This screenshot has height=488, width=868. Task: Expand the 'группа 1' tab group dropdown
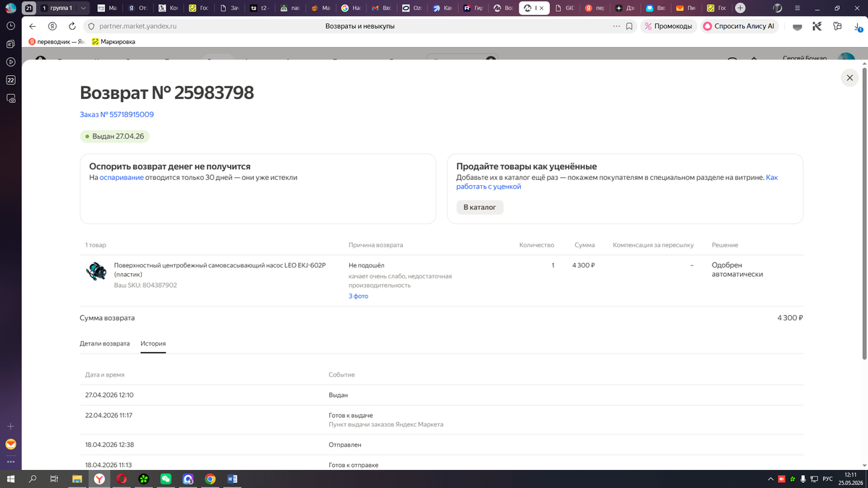[83, 8]
